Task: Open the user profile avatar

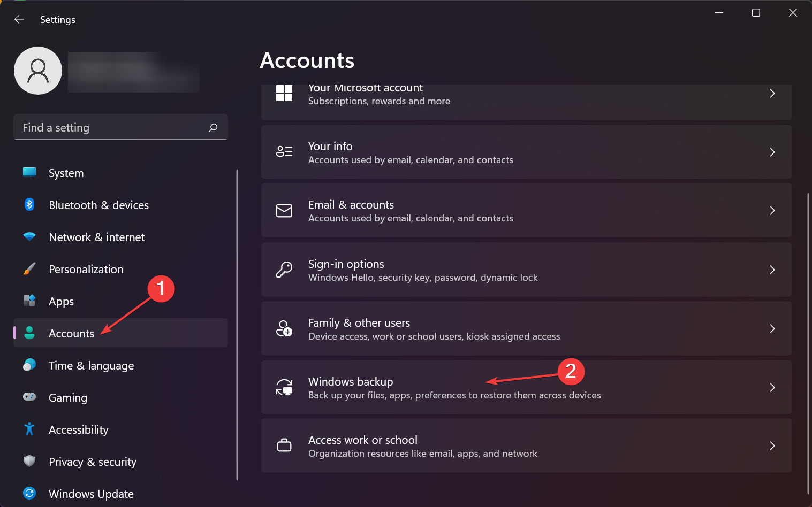Action: 37,70
